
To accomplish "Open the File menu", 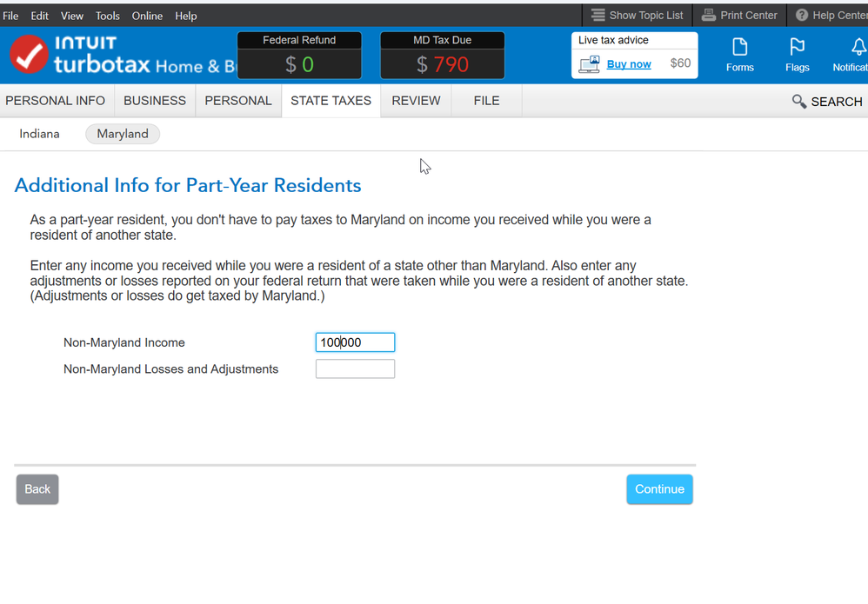I will pos(10,16).
